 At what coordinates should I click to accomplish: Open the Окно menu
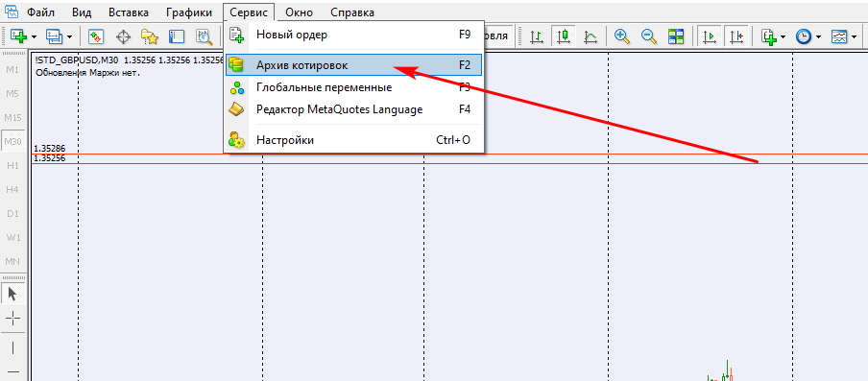(299, 12)
